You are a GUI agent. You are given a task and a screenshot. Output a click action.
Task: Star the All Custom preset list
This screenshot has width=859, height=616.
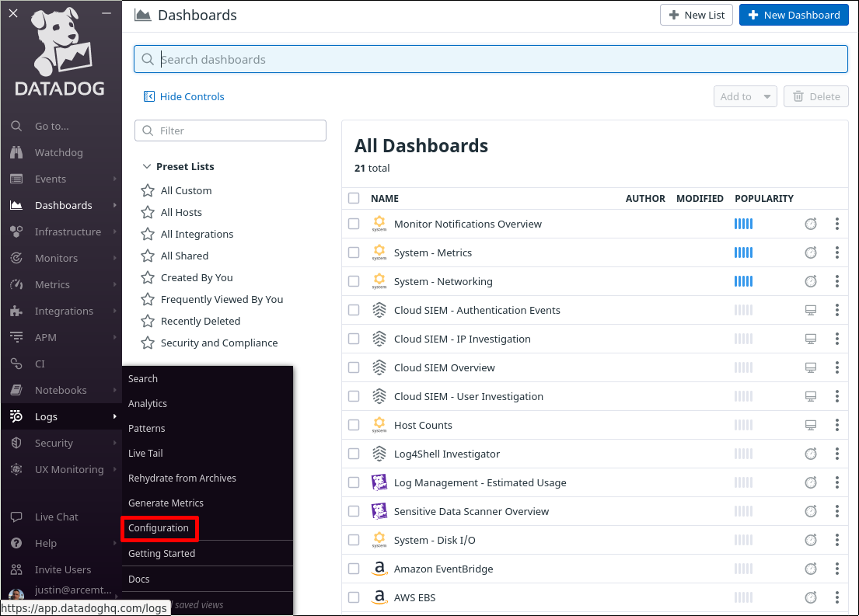148,190
